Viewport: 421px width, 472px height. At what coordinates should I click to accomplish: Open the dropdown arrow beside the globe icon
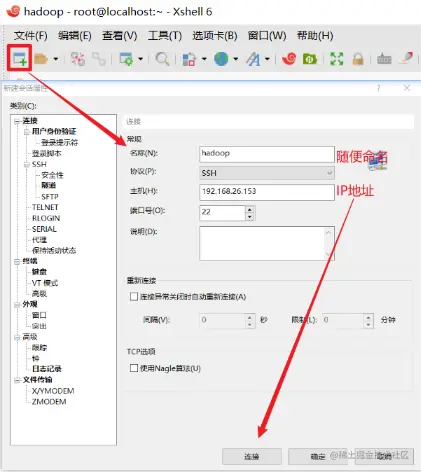(x=235, y=59)
